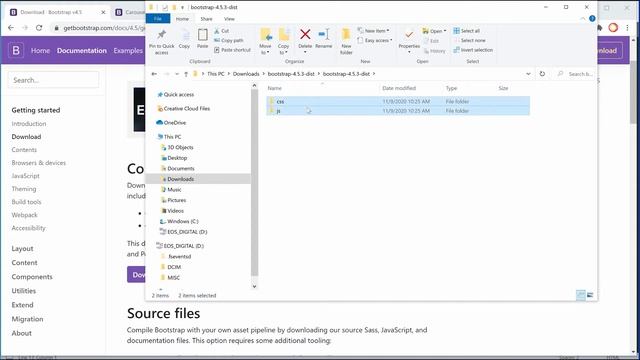Collapse the ribbon with chevron
Screen dimensions: 640x360
click(582, 19)
